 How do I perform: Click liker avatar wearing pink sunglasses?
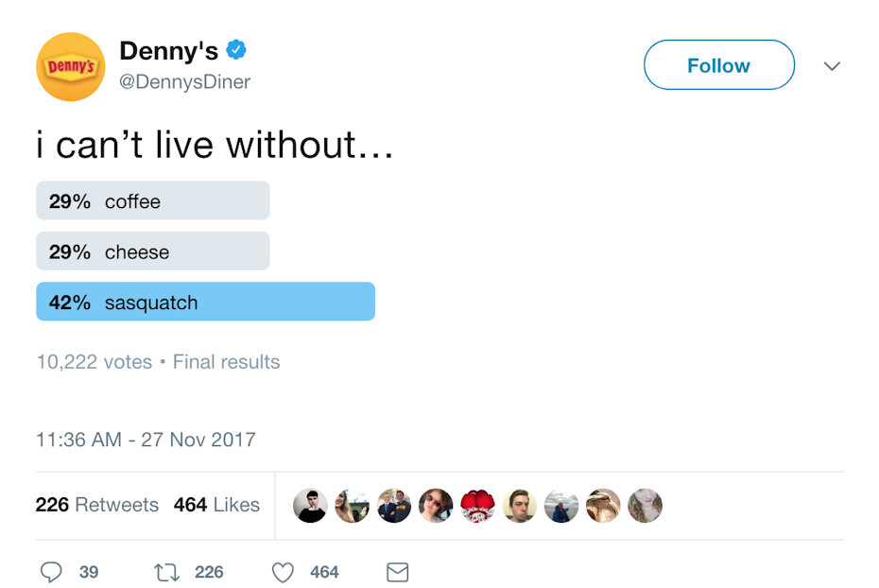click(436, 506)
